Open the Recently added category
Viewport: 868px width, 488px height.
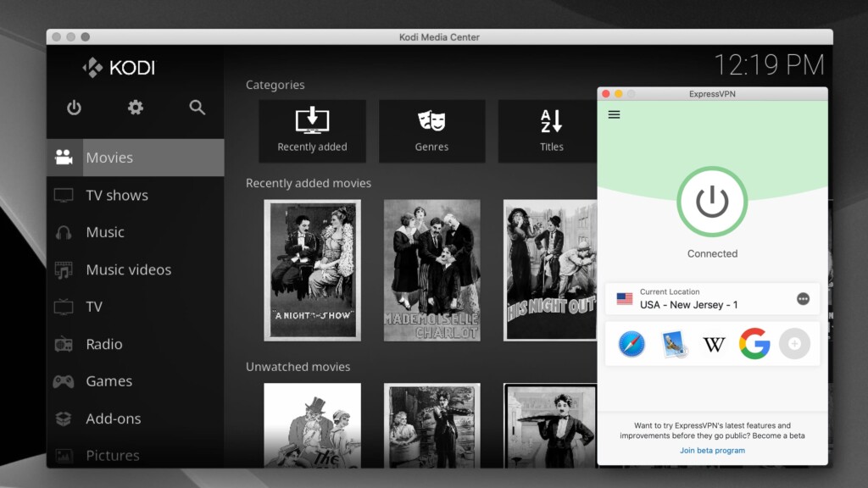312,131
